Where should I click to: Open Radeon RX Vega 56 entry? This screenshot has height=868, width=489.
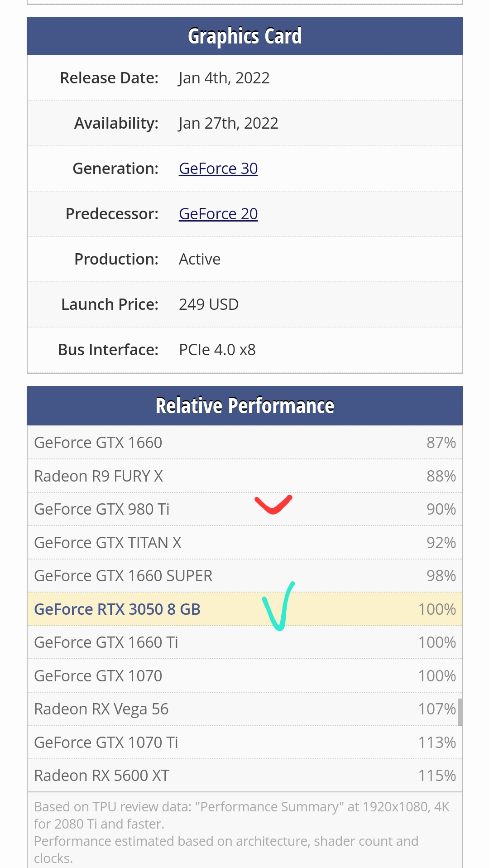[101, 709]
